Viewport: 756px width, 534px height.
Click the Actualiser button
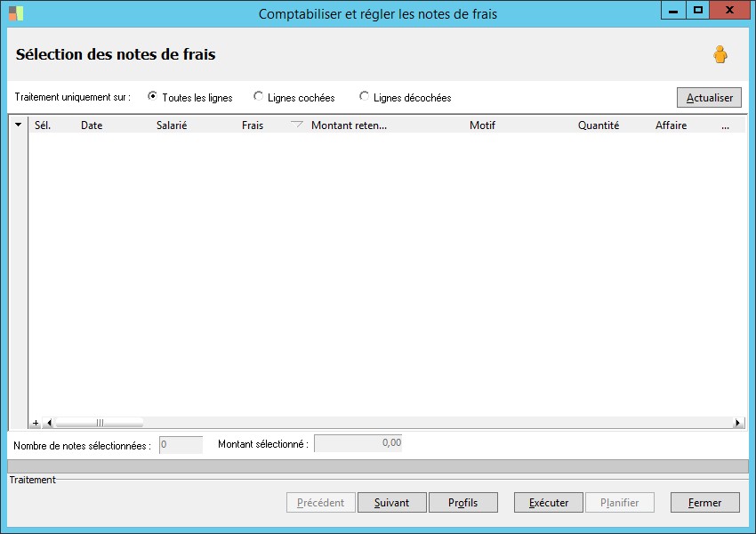709,97
